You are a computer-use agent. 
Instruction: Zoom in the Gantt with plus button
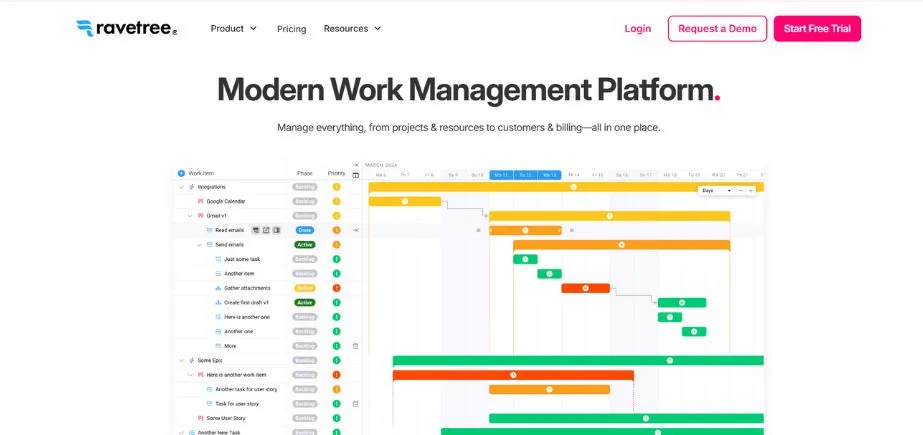(x=751, y=191)
